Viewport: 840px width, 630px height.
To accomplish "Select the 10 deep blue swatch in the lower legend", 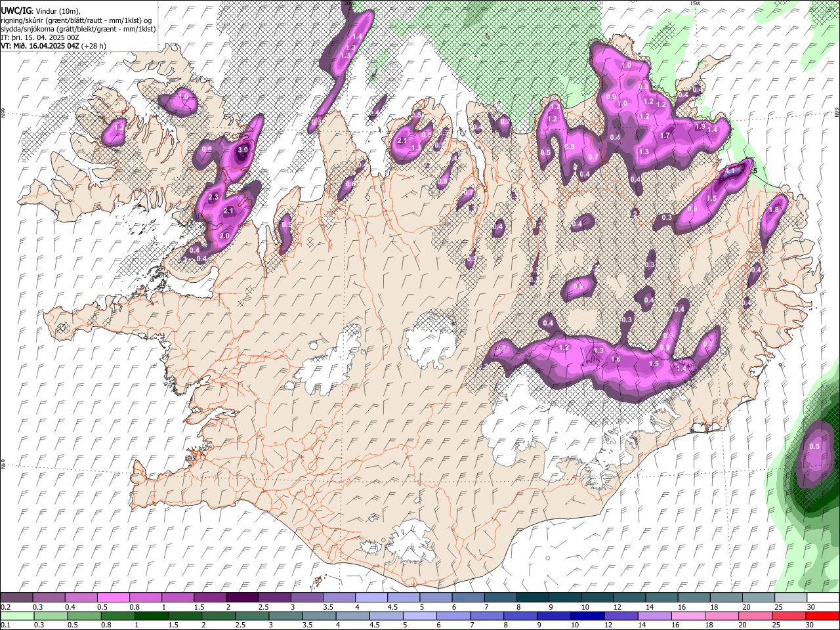I will pos(589,616).
